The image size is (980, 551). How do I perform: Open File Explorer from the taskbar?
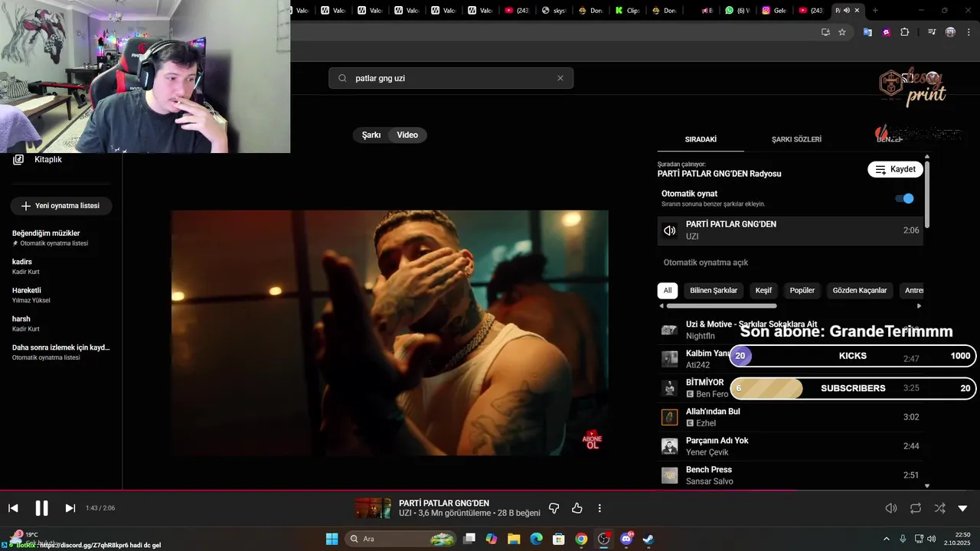coord(514,539)
